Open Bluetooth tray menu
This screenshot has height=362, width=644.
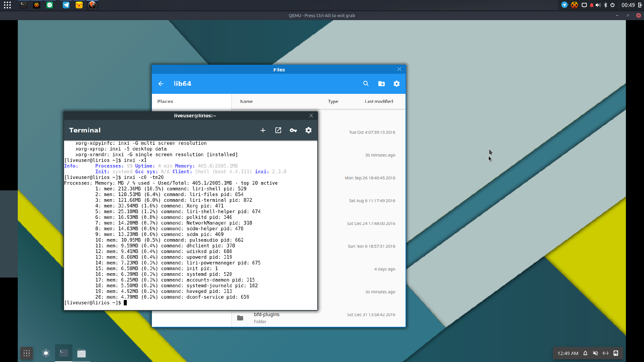pos(605,5)
